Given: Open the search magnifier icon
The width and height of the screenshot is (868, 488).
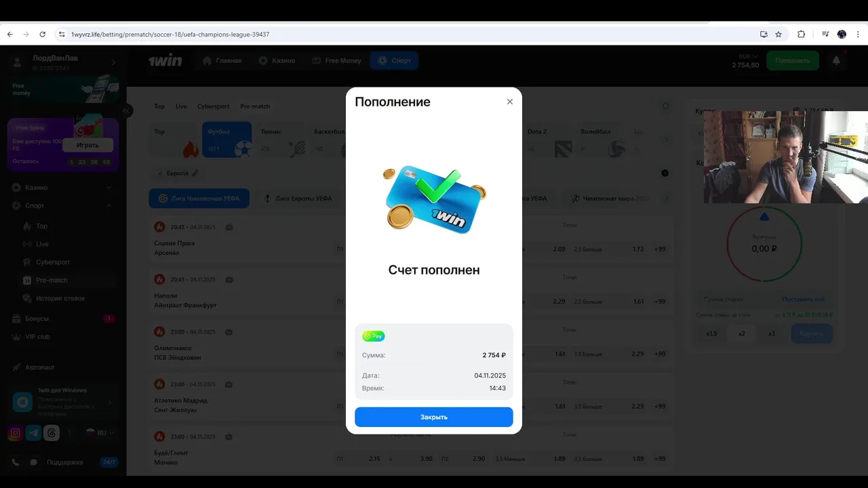Looking at the screenshot, I should (666, 106).
